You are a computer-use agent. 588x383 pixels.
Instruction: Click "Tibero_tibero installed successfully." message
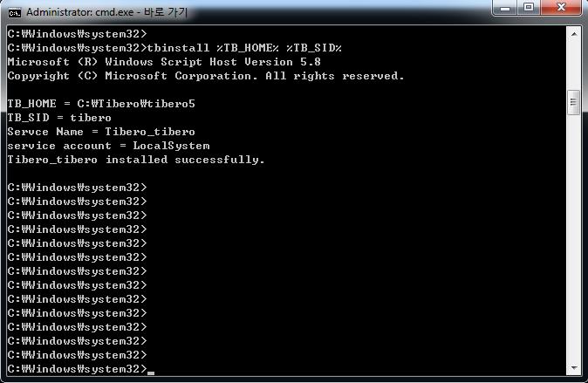coord(135,160)
